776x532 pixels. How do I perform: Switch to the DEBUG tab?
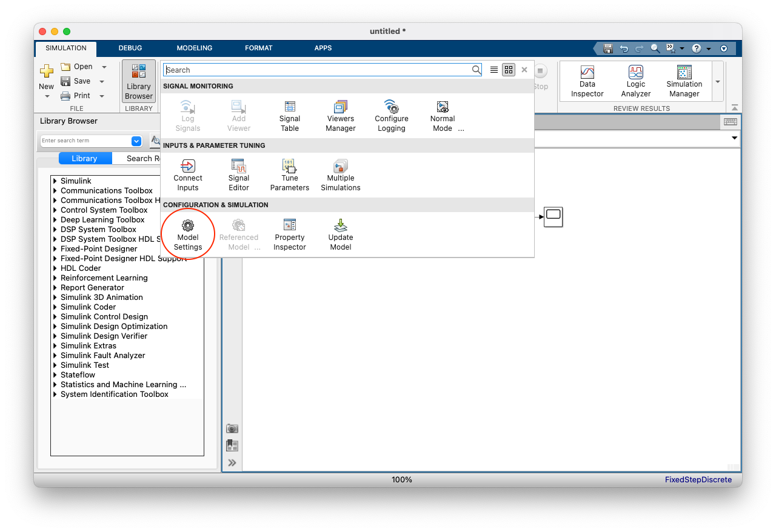coord(130,48)
